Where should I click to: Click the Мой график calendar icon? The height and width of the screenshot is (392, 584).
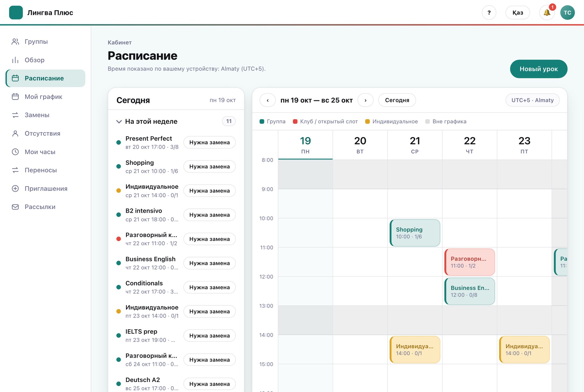15,97
